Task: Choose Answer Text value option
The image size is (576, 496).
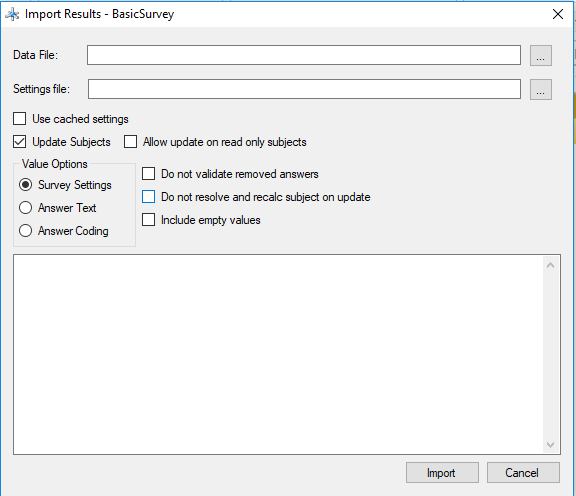Action: (25, 208)
